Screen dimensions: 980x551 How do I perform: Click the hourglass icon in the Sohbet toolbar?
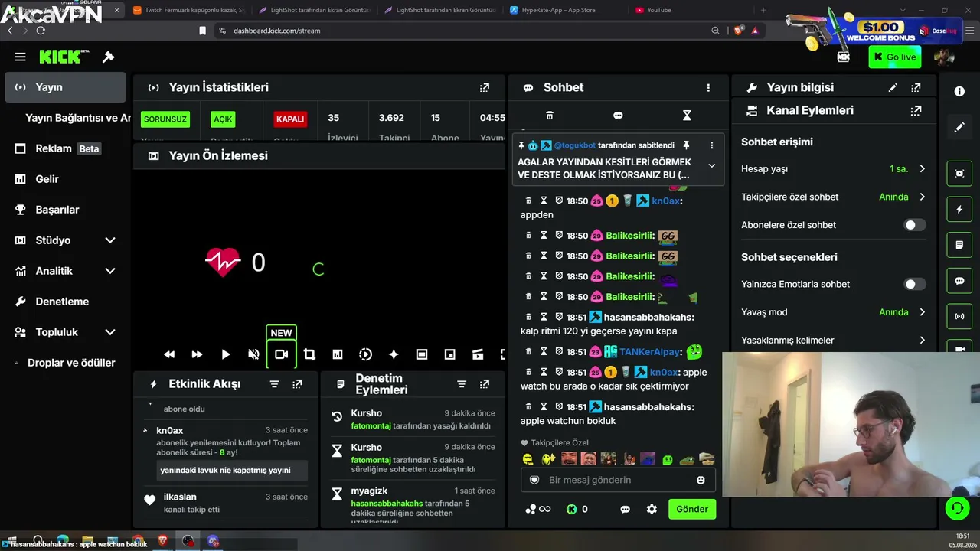tap(687, 116)
